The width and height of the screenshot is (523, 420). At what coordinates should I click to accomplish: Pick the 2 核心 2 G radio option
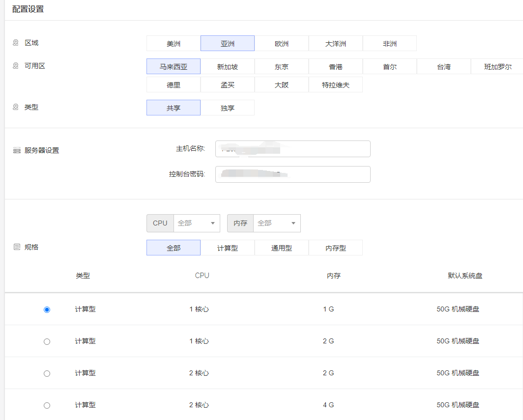(47, 373)
